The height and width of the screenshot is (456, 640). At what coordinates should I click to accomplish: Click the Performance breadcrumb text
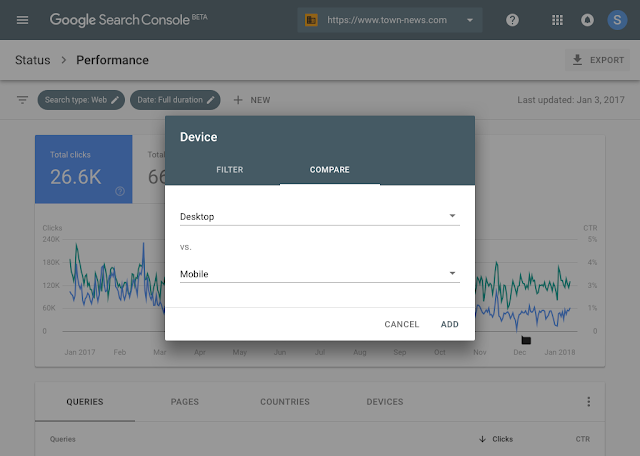[112, 60]
